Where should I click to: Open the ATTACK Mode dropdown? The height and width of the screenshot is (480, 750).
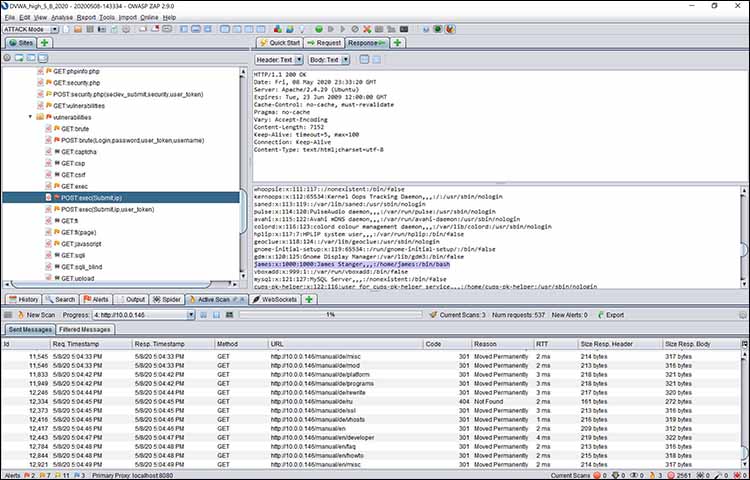31,29
